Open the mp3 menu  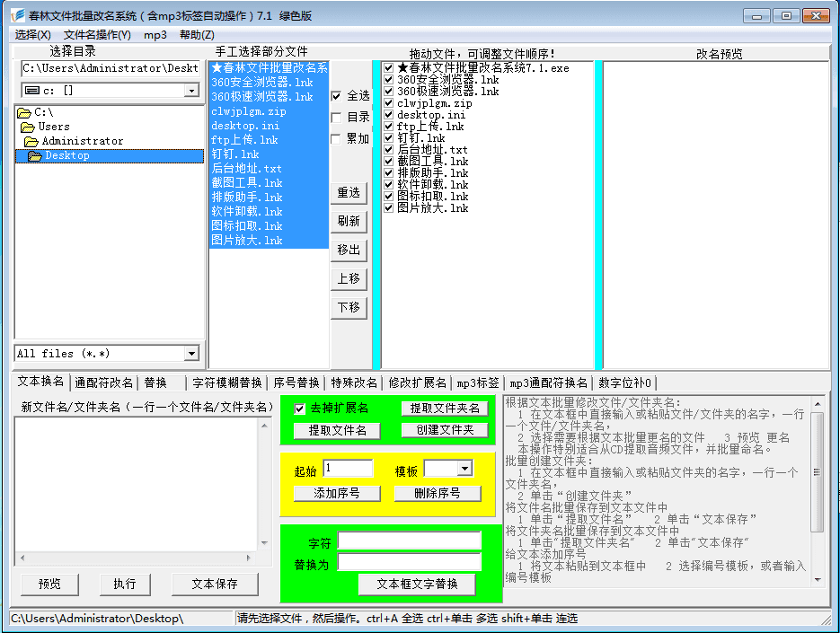[x=155, y=35]
